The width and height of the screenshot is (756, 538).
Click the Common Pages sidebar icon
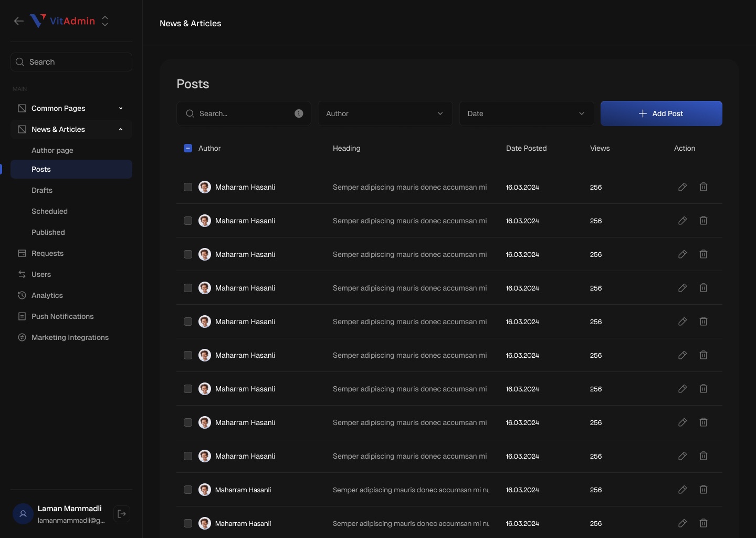22,108
